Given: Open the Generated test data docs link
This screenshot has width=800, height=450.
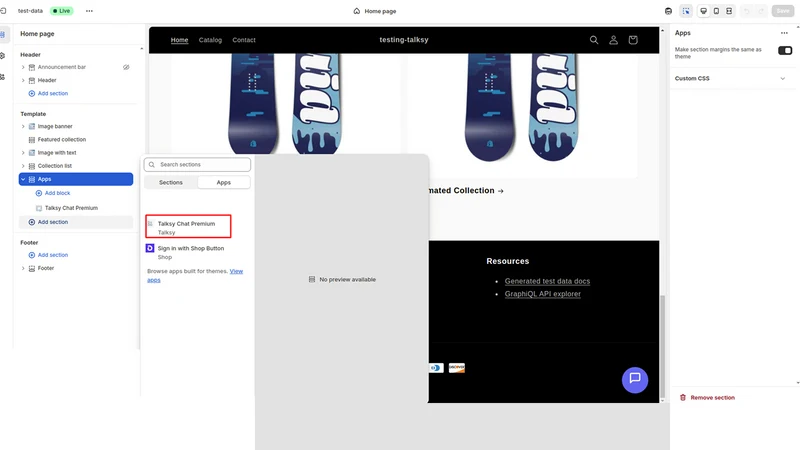Looking at the screenshot, I should [547, 281].
